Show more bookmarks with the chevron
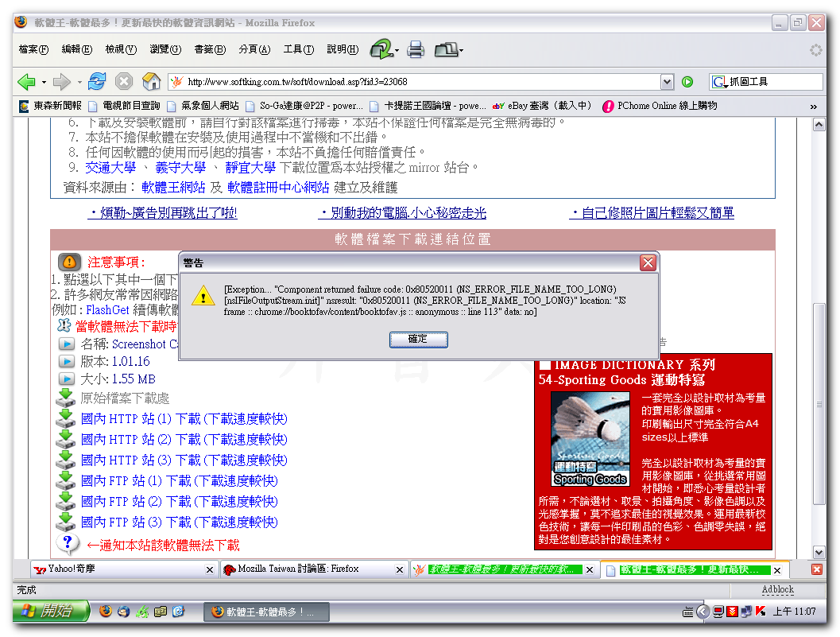This screenshot has height=637, width=840. pos(813,106)
